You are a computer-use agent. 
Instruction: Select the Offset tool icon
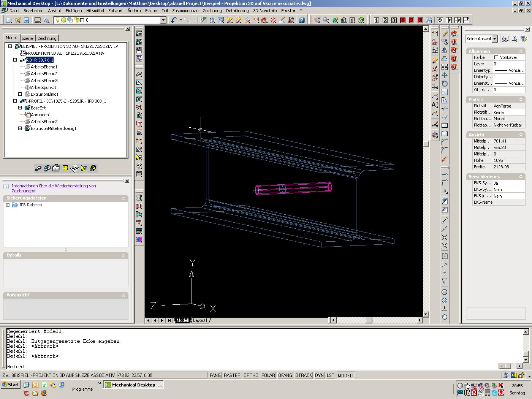pyautogui.click(x=445, y=59)
